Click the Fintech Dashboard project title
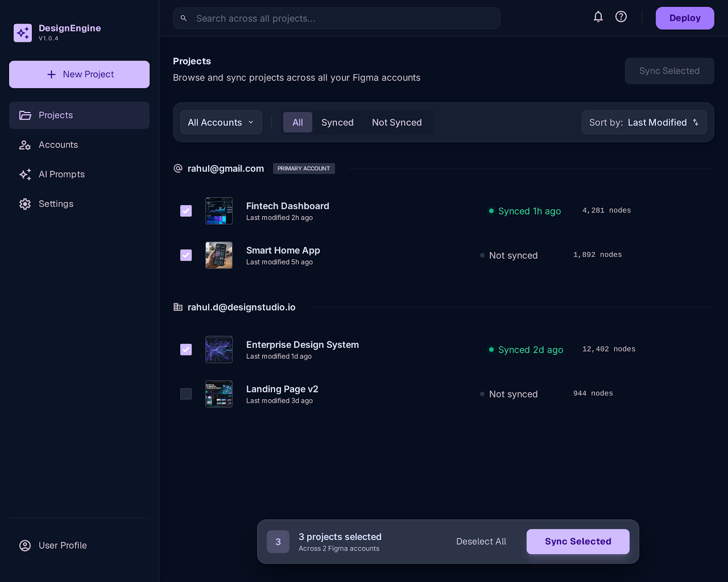Viewport: 728px width, 582px height. coord(288,206)
